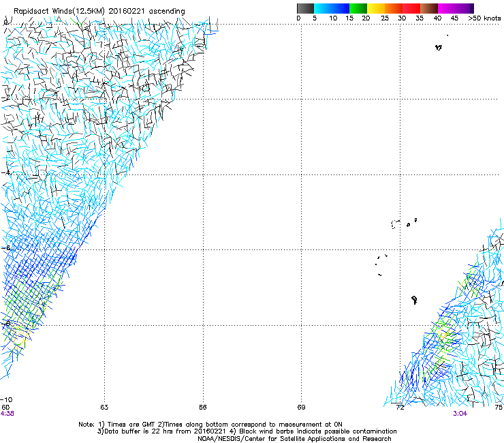Image resolution: width=504 pixels, height=443 pixels.
Task: Click the purple '3:04' pass time label
Action: 460,414
